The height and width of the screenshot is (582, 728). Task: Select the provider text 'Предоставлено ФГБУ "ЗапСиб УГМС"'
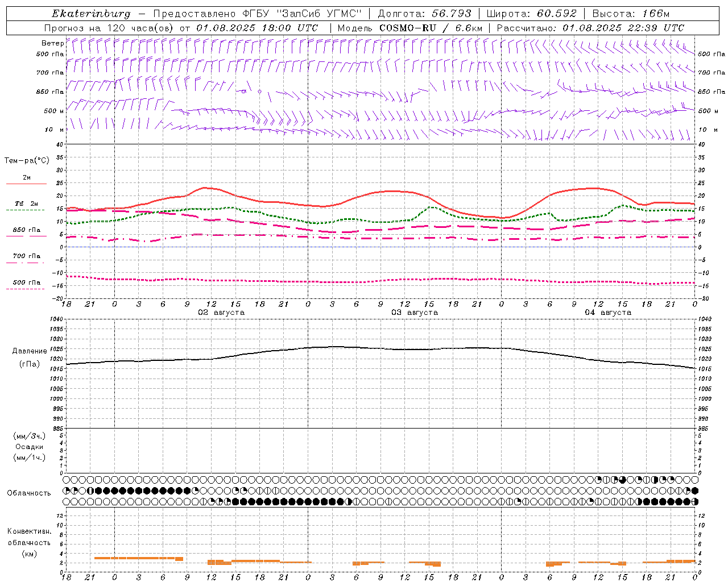pyautogui.click(x=258, y=14)
